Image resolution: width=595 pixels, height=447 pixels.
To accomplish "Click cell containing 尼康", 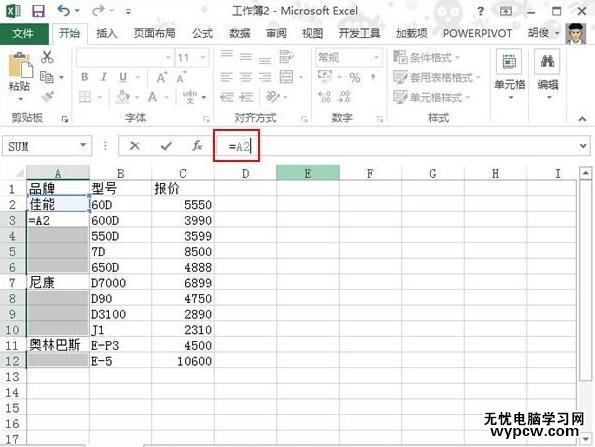I will pos(58,283).
